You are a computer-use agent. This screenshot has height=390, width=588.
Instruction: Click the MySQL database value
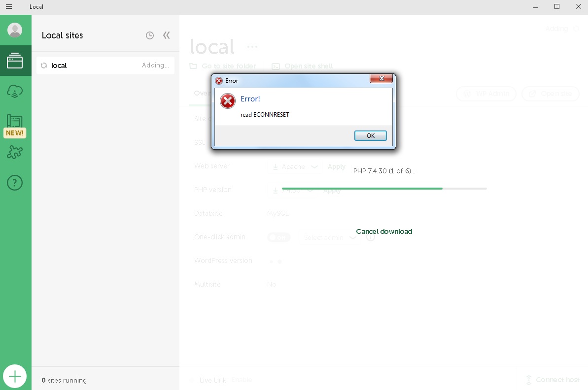[x=278, y=214]
